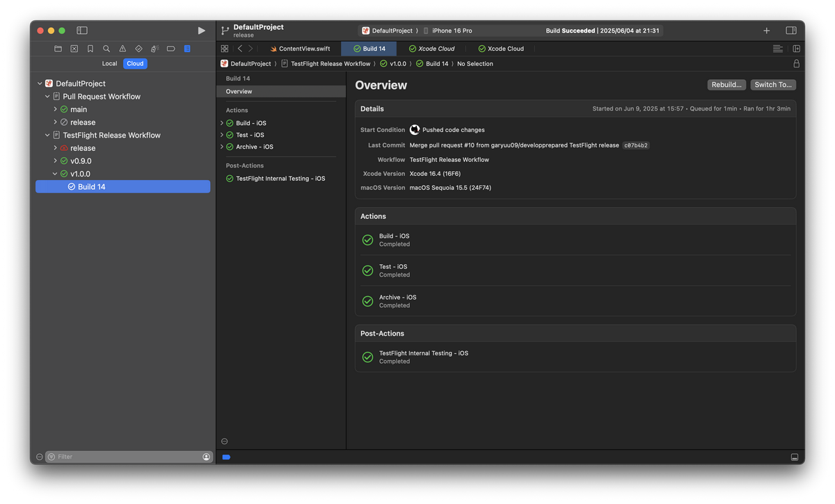Open navigator options ellipsis beside the Filter field
Viewport: 835px width, 504px height.
(x=39, y=457)
